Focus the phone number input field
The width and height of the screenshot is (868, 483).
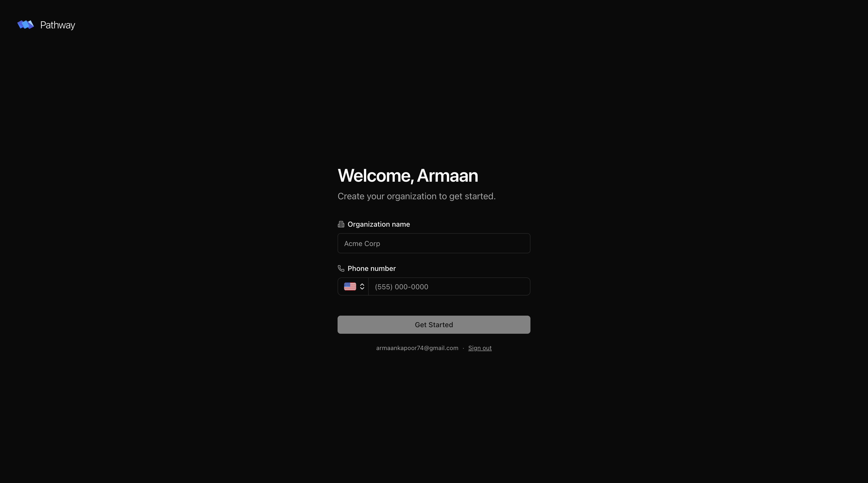point(449,286)
